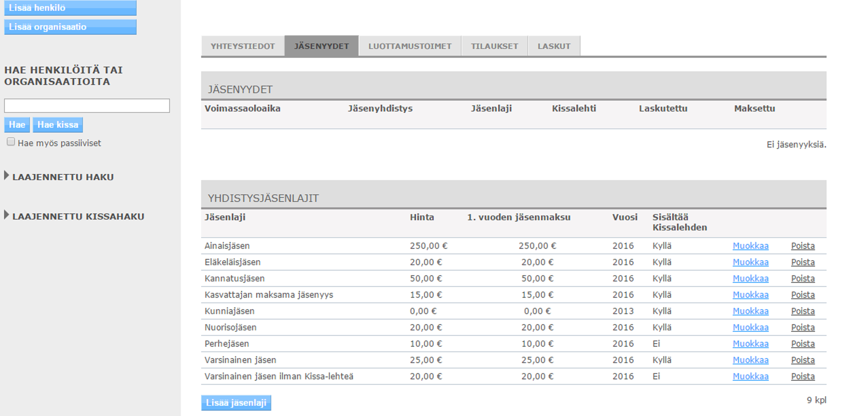Open Muokkaa for the Perhejäsen row

coord(750,344)
